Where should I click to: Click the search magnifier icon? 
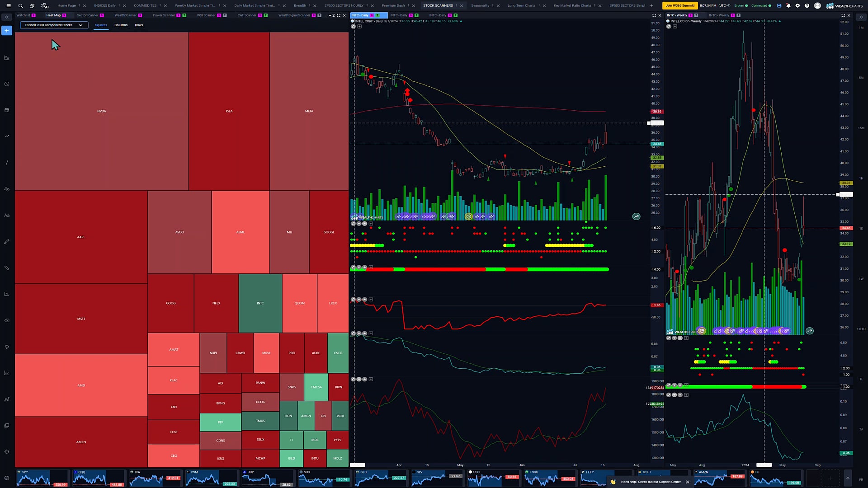tap(20, 6)
